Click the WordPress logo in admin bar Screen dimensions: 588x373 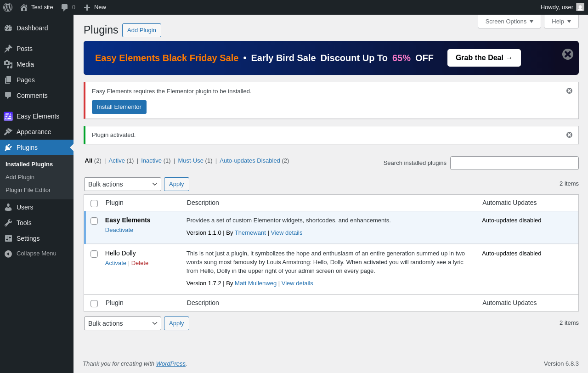point(8,7)
